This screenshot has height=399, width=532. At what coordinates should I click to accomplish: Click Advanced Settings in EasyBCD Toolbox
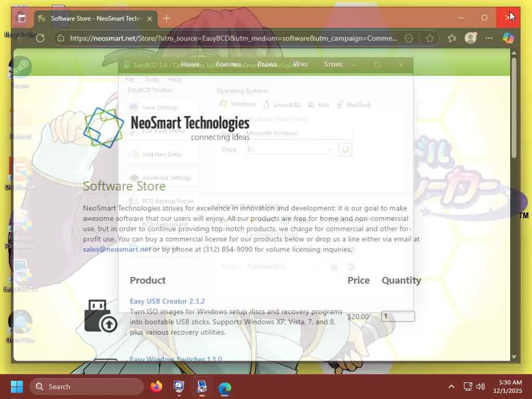click(163, 178)
